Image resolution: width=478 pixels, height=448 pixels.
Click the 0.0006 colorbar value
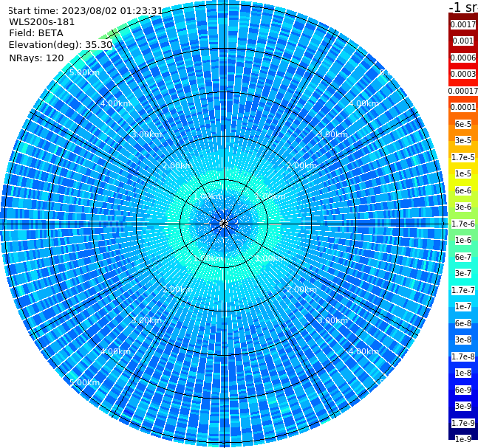pos(463,58)
